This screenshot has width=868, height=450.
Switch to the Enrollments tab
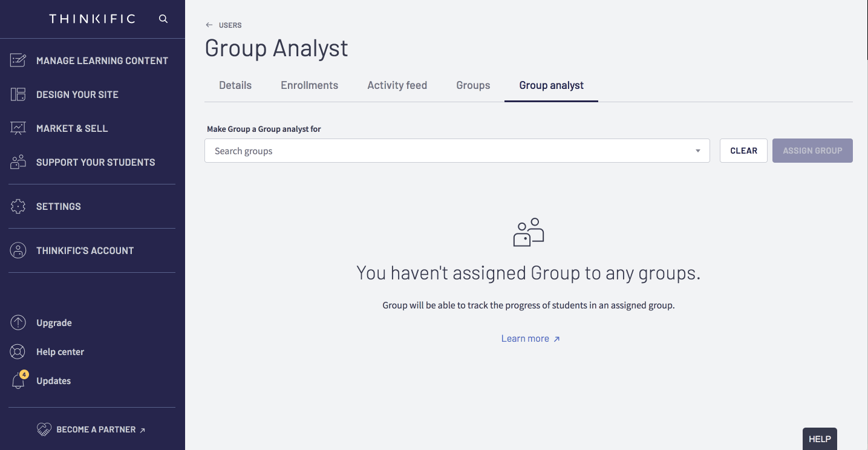309,85
